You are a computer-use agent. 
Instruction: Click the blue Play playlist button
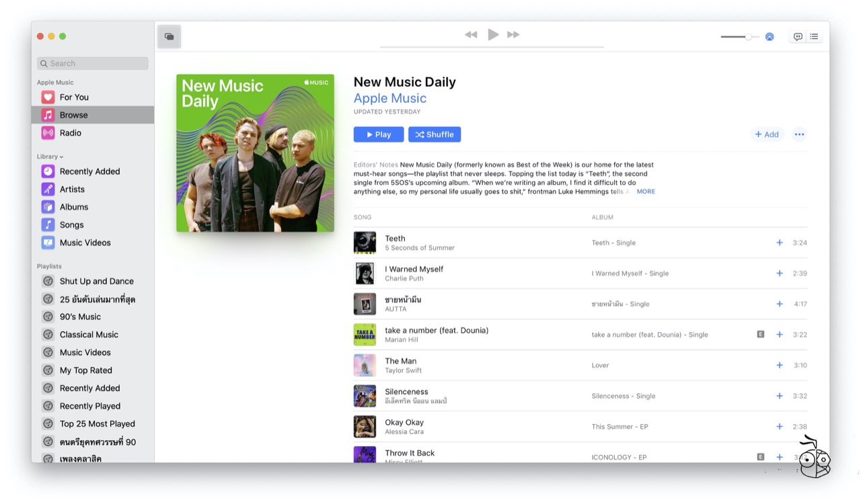(x=379, y=134)
